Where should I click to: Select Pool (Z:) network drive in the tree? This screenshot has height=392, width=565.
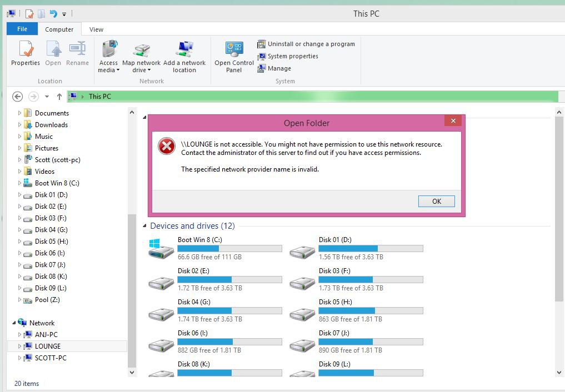coord(47,299)
